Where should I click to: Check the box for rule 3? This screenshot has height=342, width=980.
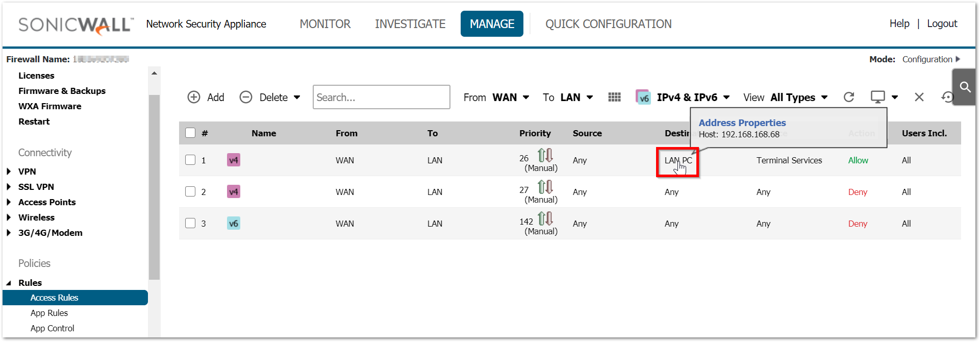(x=190, y=223)
